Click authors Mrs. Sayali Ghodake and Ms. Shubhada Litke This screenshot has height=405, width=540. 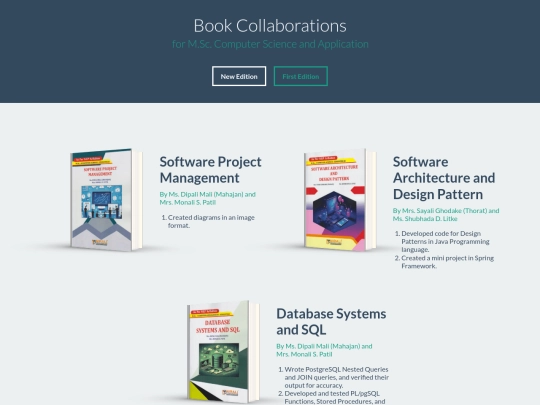point(446,215)
